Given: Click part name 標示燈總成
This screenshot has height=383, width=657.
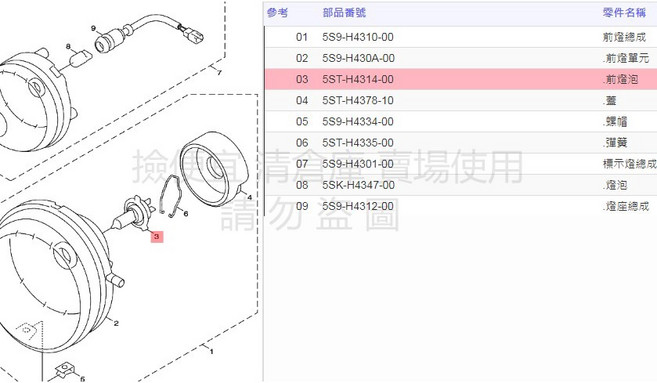Looking at the screenshot, I should (x=629, y=163).
